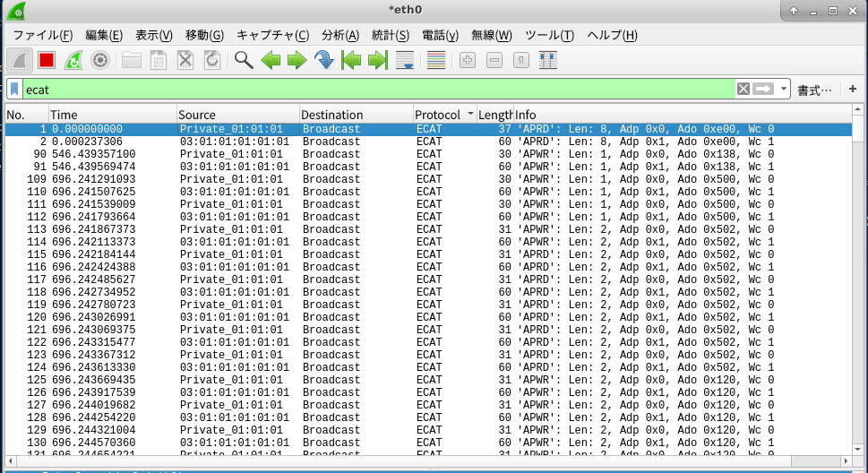Click the 書式… filter expression button
The height and width of the screenshot is (473, 868).
tap(814, 90)
